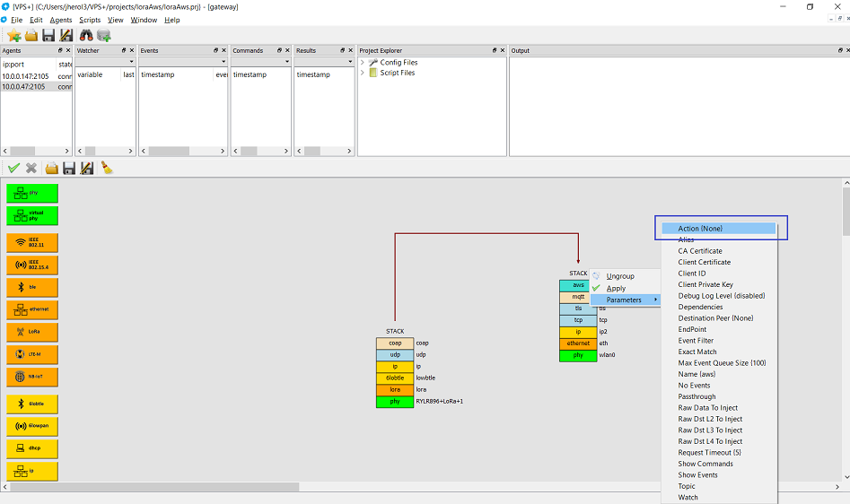Click Apply in the context menu
This screenshot has width=850, height=504.
point(616,288)
